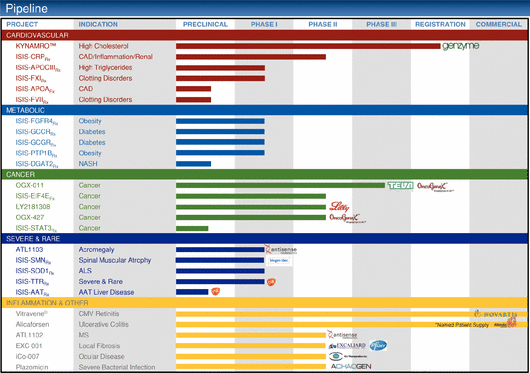Select the REGISTRATION column header

440,24
